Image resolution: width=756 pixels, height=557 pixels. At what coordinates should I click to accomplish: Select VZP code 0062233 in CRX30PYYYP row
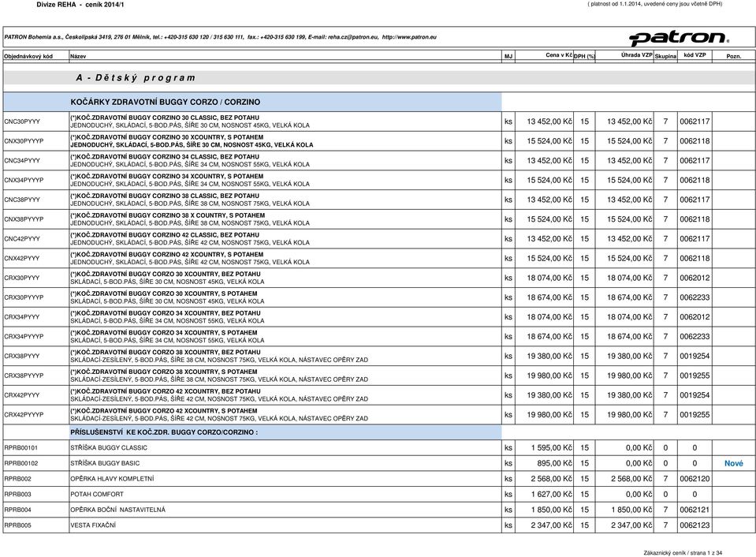coord(695,297)
